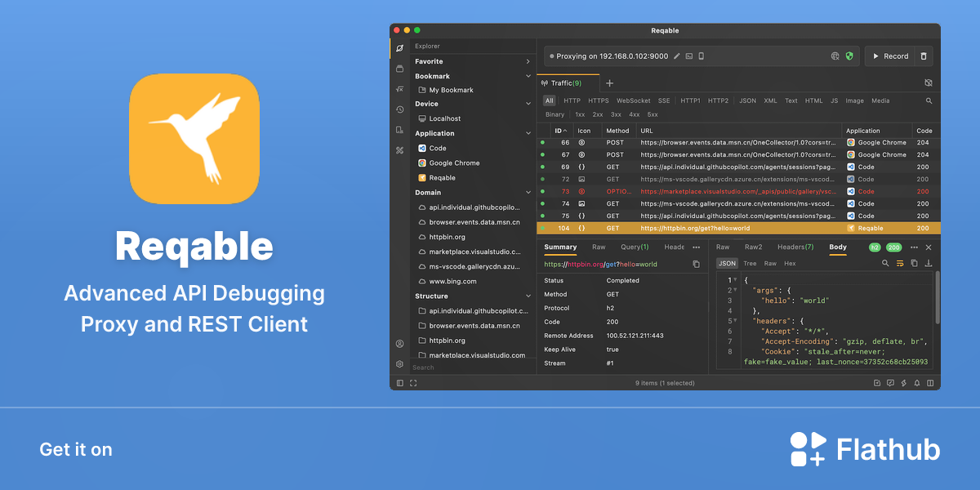This screenshot has width=980, height=490.
Task: Click the traffic filter search magnifier icon
Action: [929, 101]
